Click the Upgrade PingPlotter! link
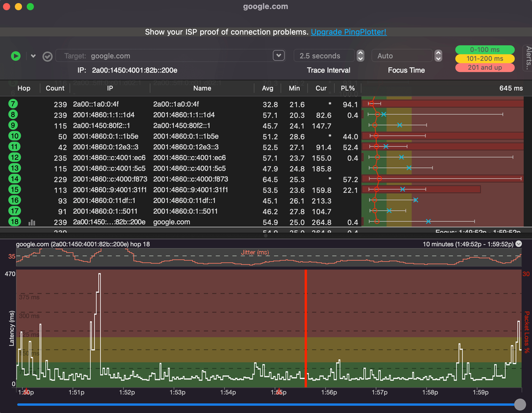 [x=349, y=32]
